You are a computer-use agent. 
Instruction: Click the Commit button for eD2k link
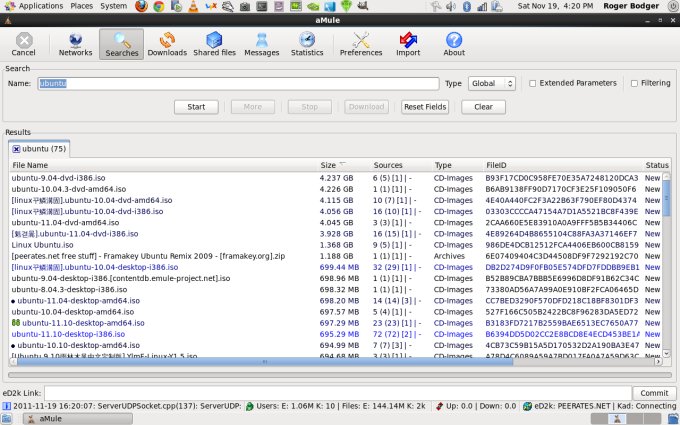[654, 393]
